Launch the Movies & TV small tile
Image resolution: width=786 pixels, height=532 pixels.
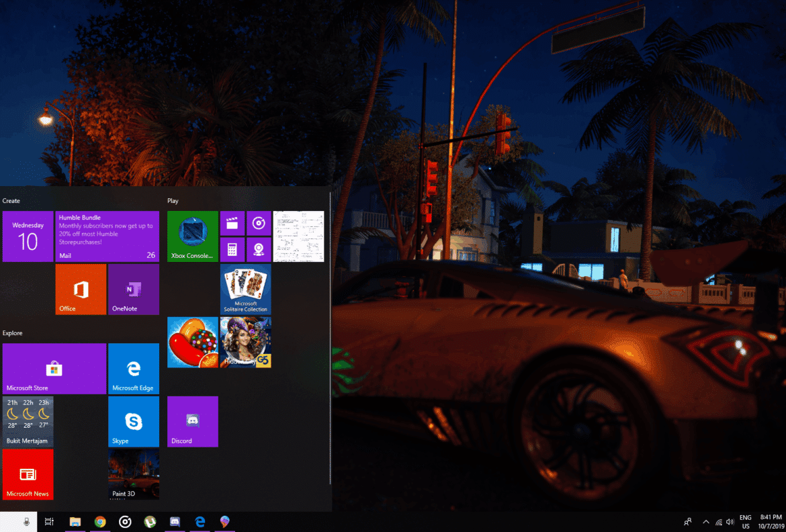(x=232, y=223)
